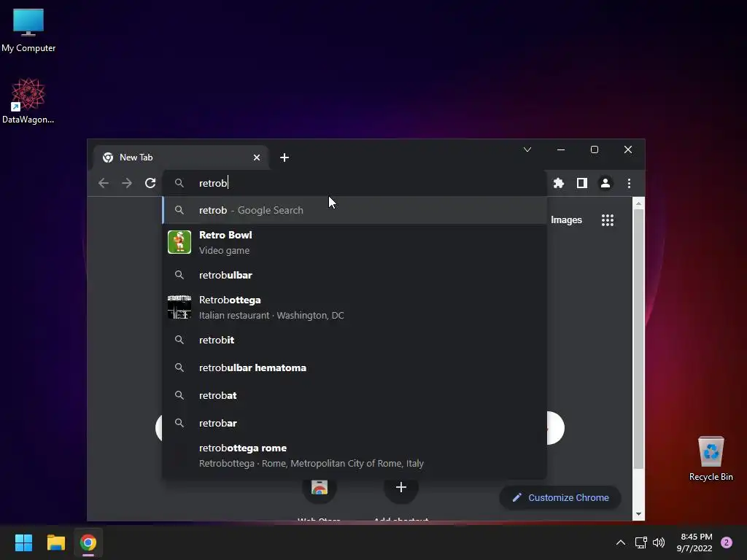Click the search magnifier in address bar
This screenshot has width=747, height=560.
coord(179,183)
